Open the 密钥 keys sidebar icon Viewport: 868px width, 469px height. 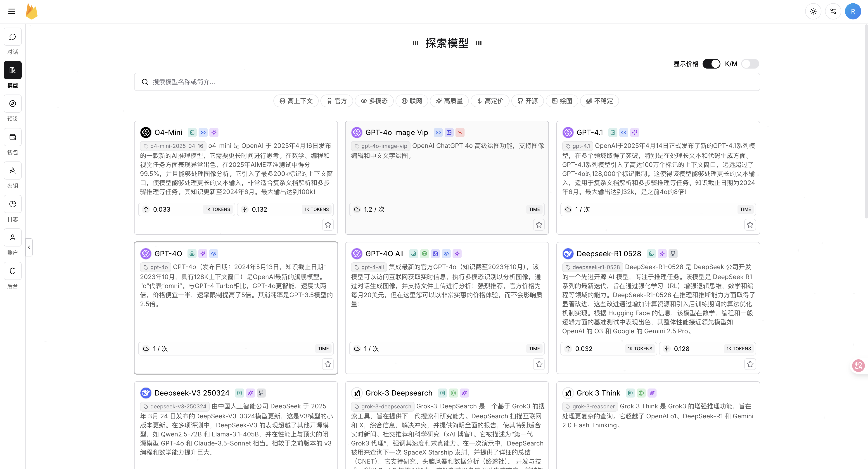[x=12, y=171]
